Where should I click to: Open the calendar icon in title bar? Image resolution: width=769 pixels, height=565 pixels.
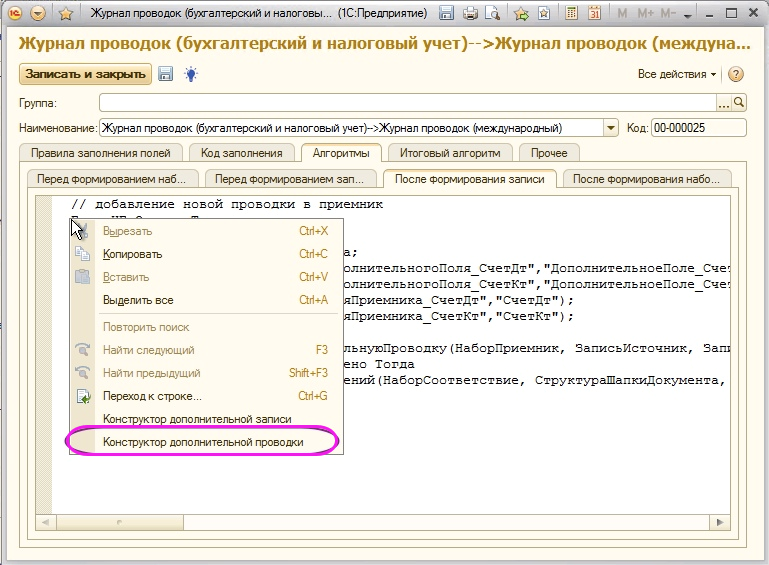pos(593,14)
